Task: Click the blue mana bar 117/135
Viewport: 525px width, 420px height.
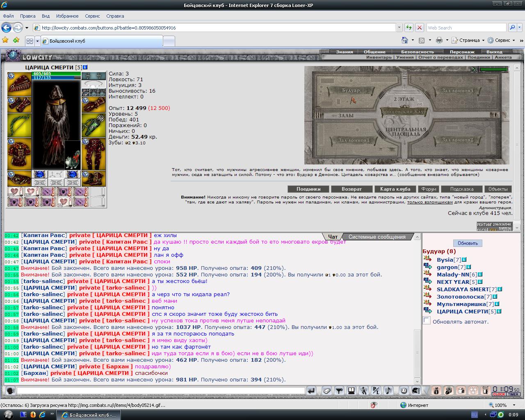Action: pyautogui.click(x=56, y=78)
